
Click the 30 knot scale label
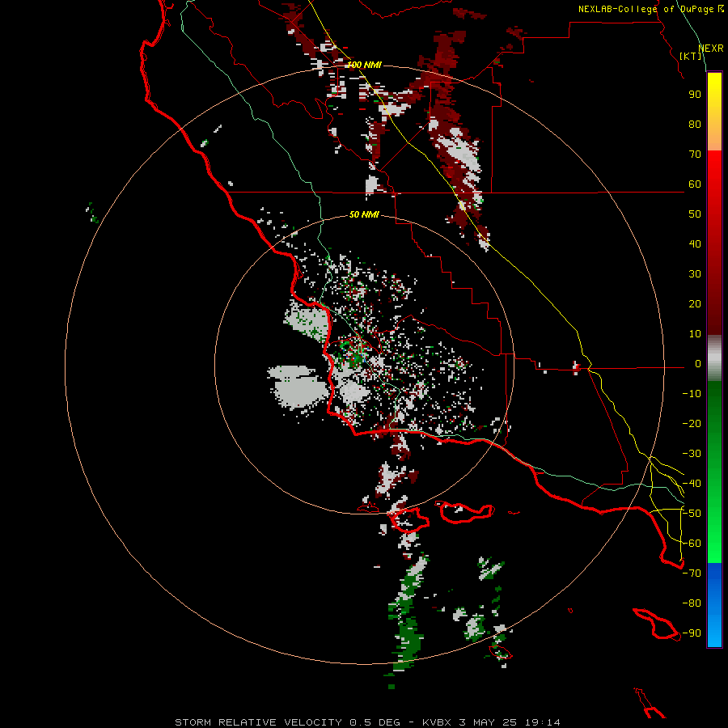click(695, 274)
